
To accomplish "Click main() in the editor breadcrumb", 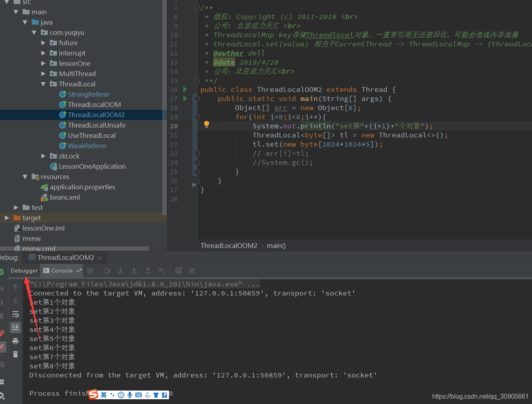I will click(x=276, y=246).
